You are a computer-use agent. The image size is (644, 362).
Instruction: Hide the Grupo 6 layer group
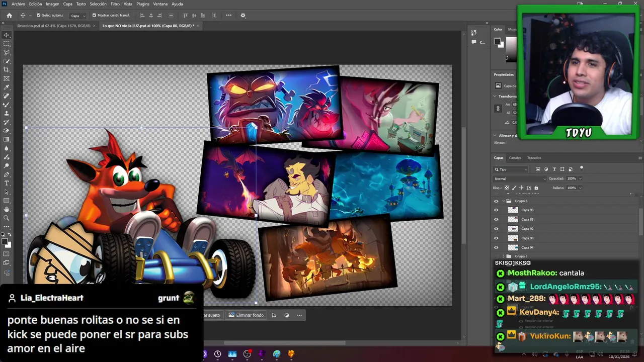click(496, 201)
